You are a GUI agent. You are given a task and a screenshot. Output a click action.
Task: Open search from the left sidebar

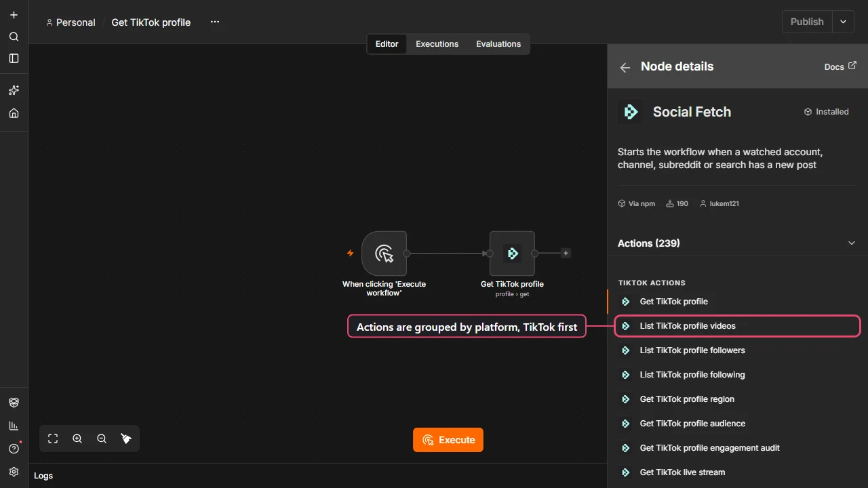[14, 37]
